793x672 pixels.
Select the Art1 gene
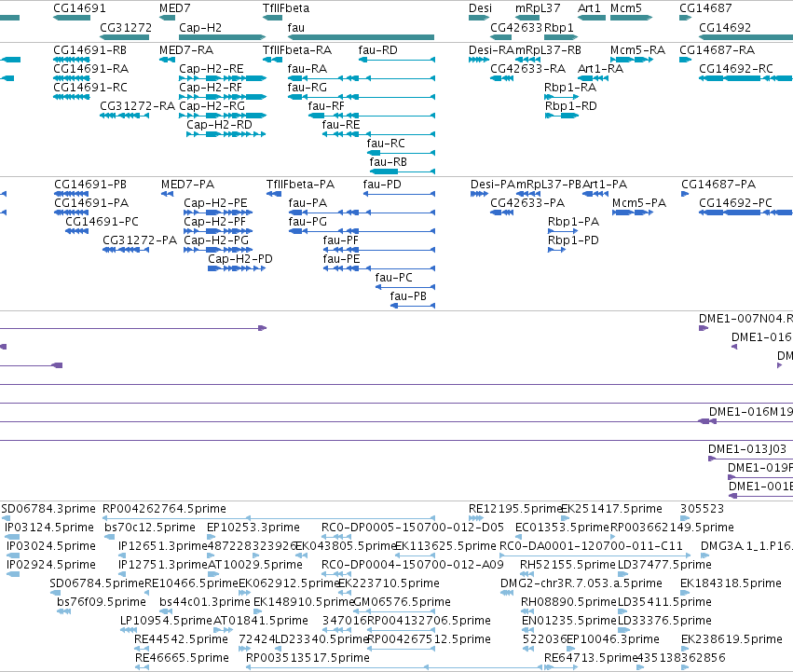[x=592, y=18]
